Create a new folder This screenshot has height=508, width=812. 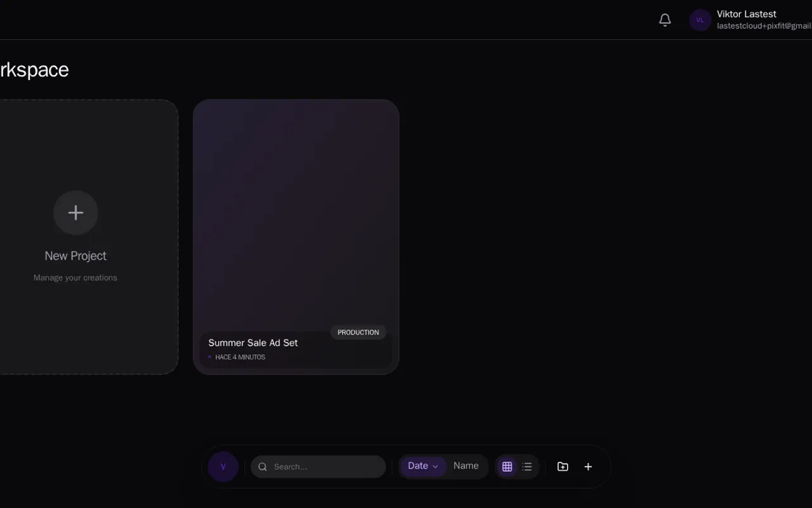563,467
